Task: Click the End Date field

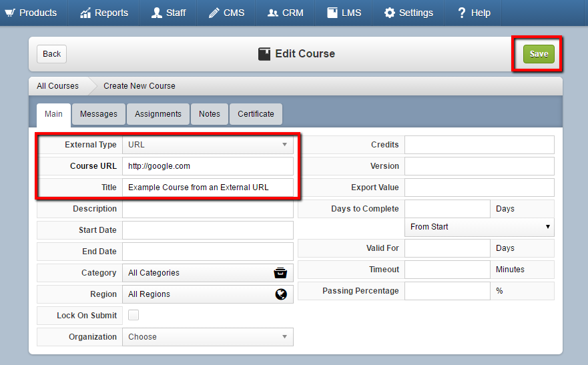Action: 208,252
